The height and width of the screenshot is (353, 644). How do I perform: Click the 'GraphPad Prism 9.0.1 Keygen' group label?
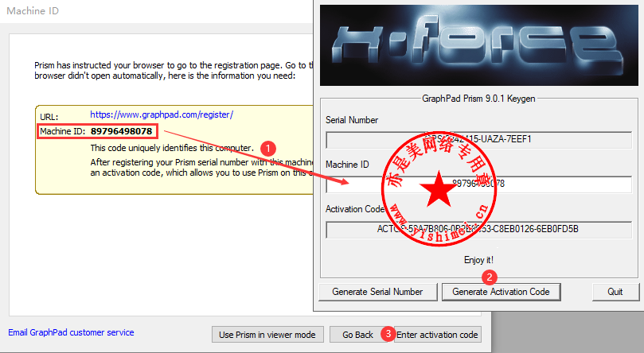478,99
